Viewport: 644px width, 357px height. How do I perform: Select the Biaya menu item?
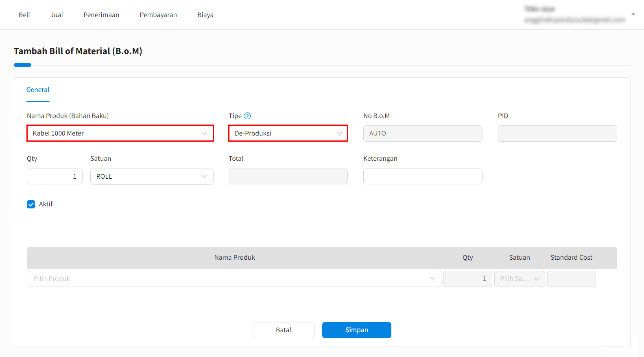pos(205,15)
